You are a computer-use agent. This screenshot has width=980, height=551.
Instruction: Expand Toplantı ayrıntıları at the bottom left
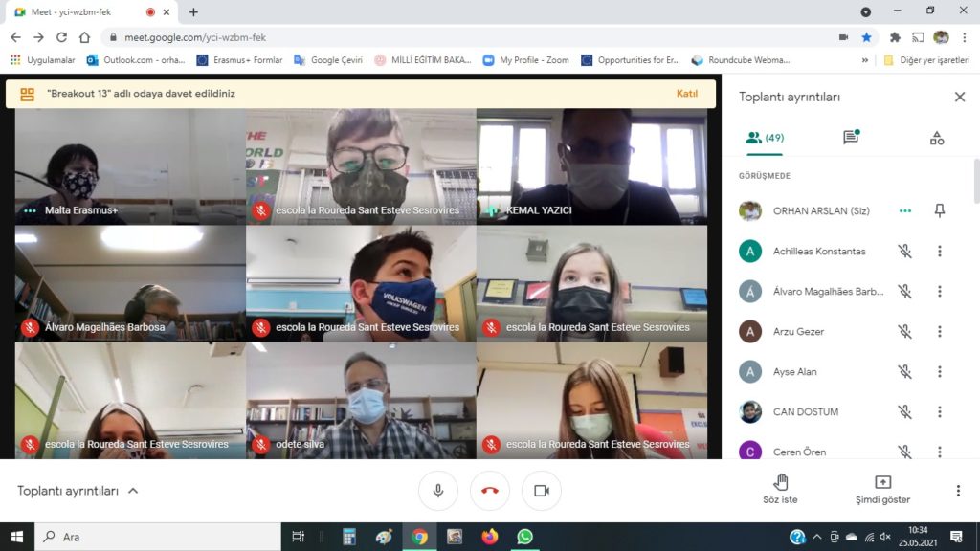[78, 491]
